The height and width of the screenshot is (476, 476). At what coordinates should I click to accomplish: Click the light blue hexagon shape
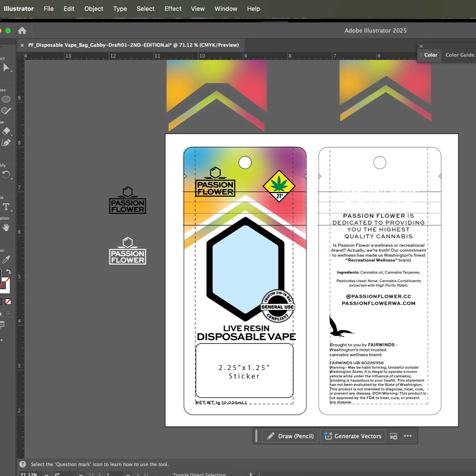pyautogui.click(x=245, y=269)
